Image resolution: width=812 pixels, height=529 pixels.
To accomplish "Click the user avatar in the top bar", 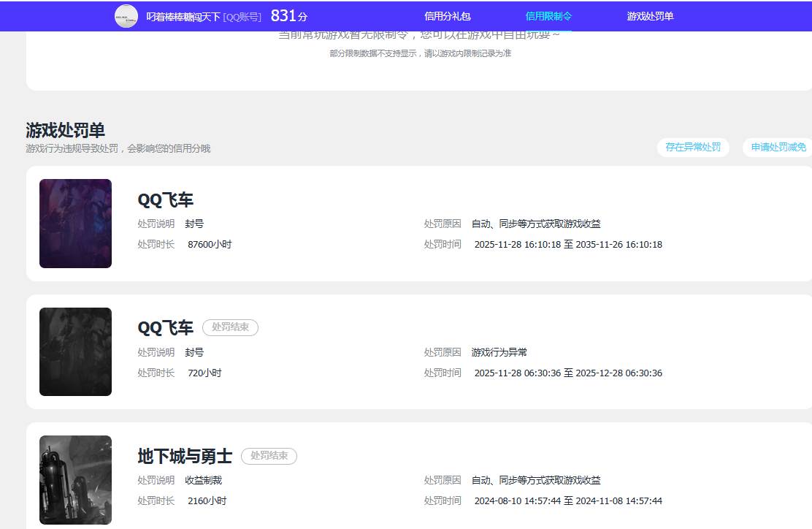I will click(x=125, y=15).
